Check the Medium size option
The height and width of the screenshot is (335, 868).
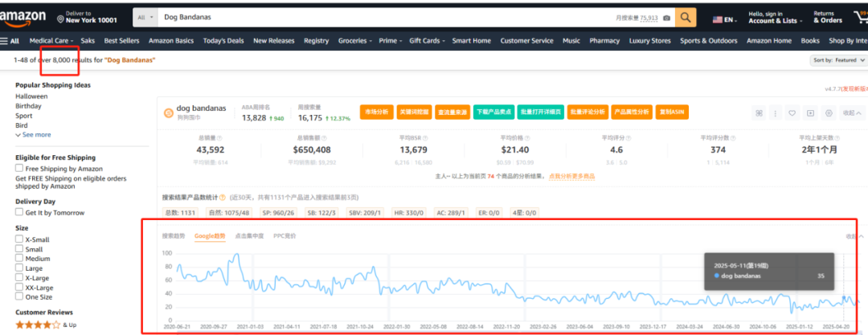(19, 258)
